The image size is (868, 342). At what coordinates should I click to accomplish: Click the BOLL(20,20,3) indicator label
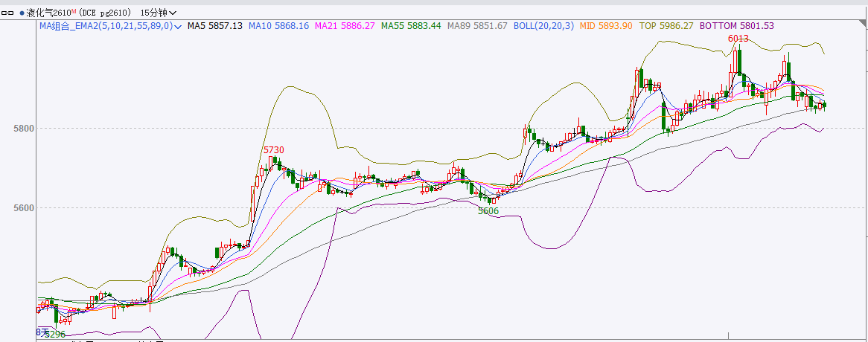point(544,25)
